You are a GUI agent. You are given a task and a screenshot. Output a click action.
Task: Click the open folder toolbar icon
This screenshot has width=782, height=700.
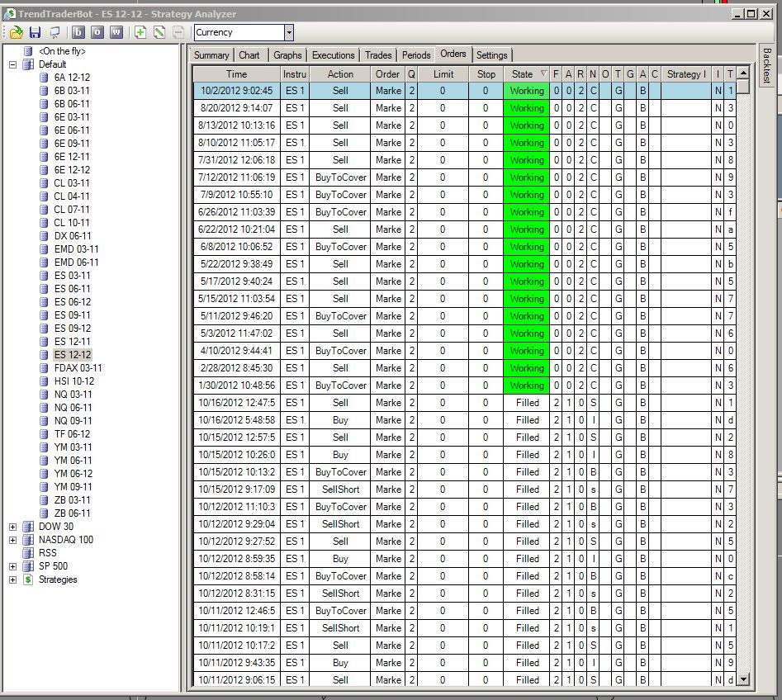coord(16,32)
